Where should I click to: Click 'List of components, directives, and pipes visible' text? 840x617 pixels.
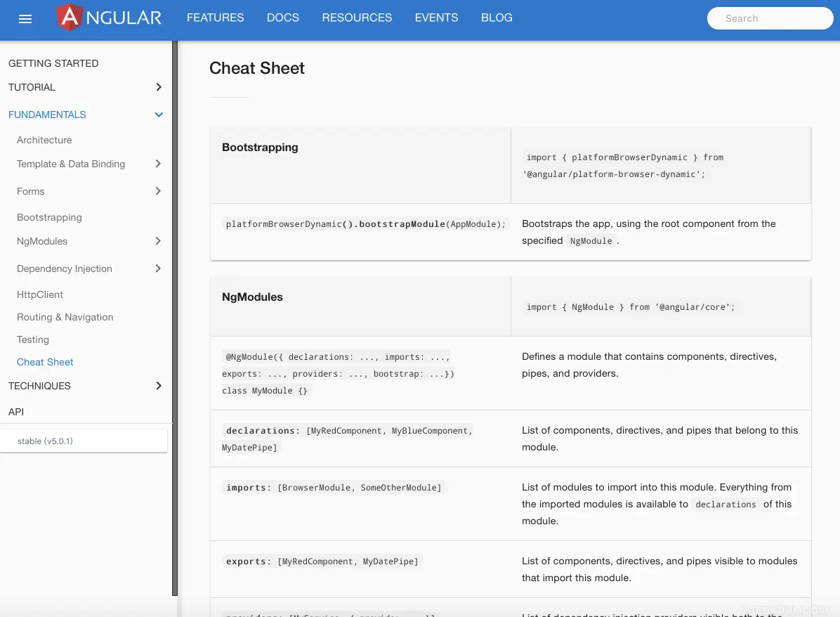(x=659, y=569)
